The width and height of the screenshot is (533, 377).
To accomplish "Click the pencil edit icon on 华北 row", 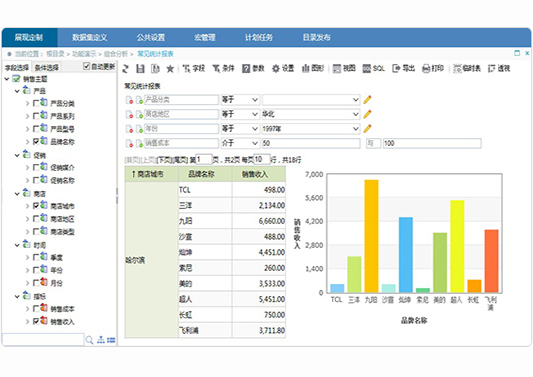I will pos(367,114).
